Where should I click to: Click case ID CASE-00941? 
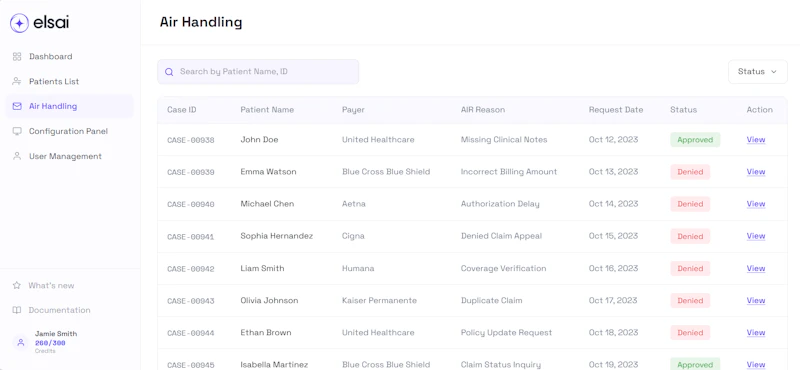[x=191, y=236]
